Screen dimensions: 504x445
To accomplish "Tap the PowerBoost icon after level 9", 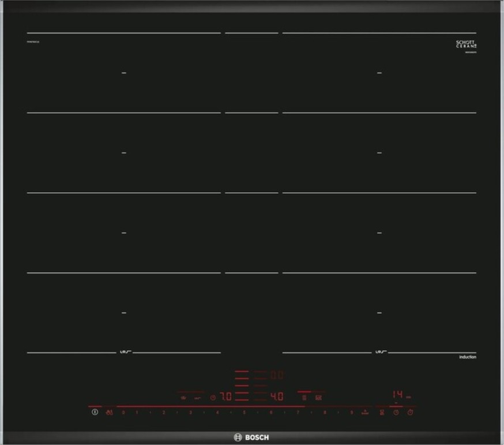I will [365, 412].
